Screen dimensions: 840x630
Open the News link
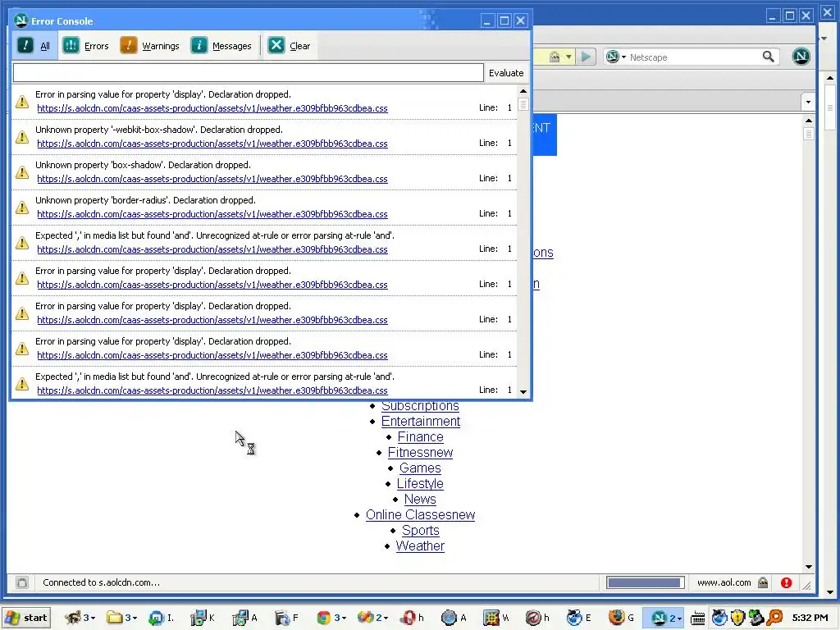420,500
